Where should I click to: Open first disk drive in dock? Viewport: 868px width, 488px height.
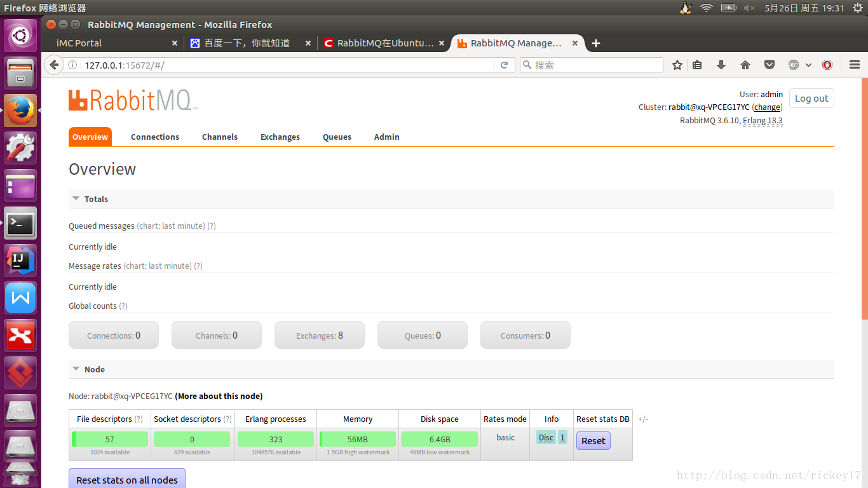point(21,410)
